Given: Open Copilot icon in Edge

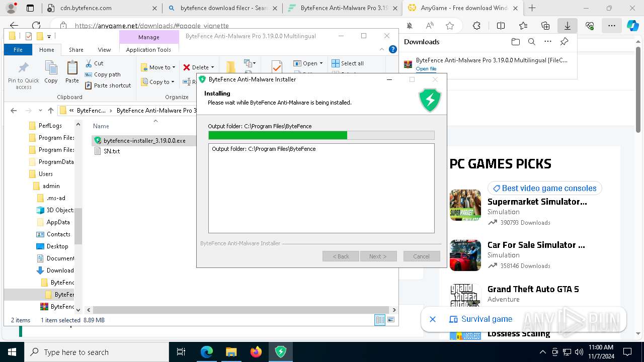Looking at the screenshot, I should 632,26.
